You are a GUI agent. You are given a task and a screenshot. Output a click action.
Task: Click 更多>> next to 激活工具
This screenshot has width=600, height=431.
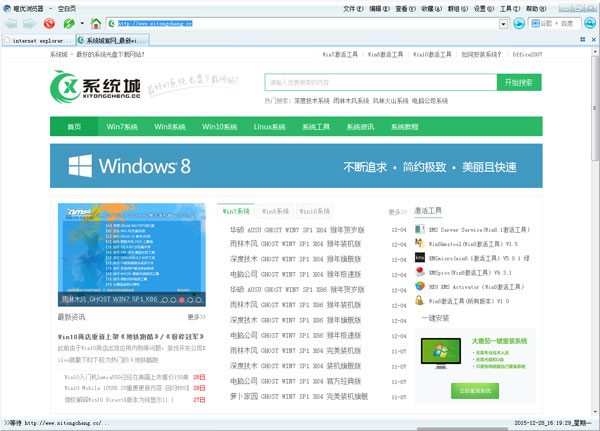coord(398,212)
